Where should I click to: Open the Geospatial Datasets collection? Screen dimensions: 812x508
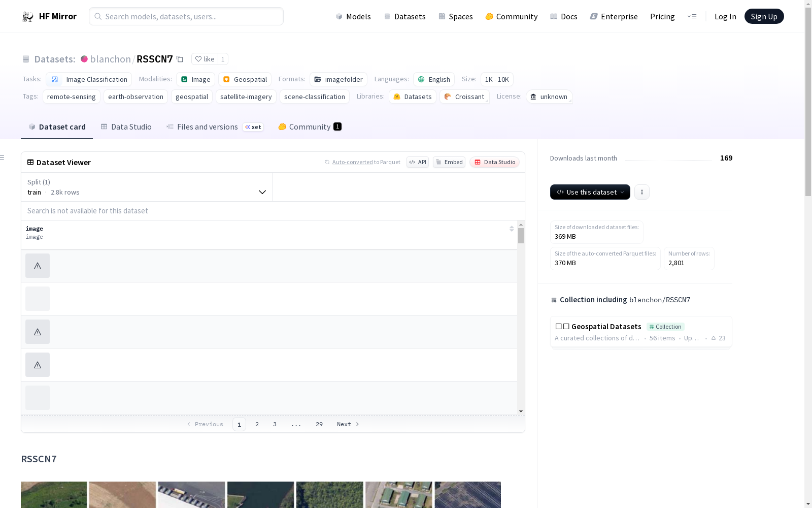tap(641, 332)
